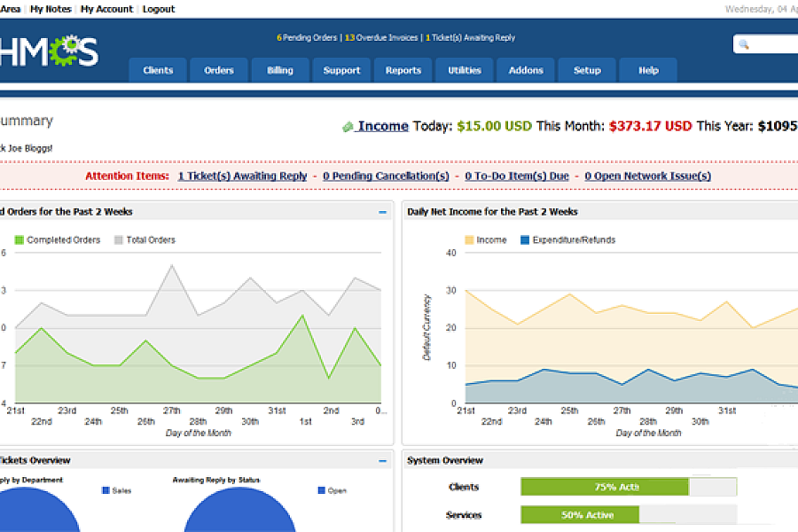Viewport: 798px width, 532px height.
Task: Click the $373.17 USD monthly income value
Action: (651, 126)
